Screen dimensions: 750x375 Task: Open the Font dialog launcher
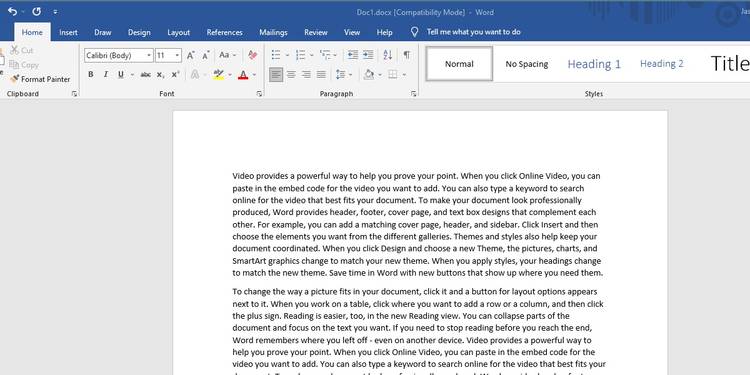point(259,94)
